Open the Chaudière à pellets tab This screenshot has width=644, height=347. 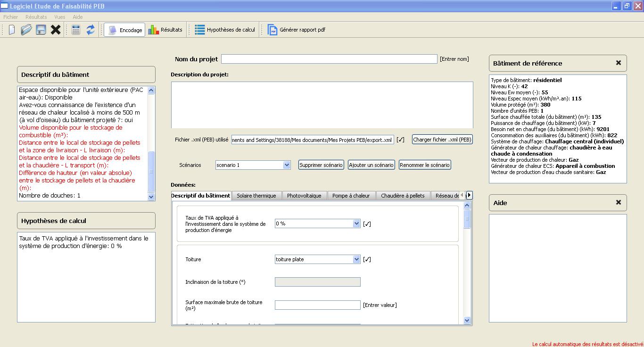tap(403, 196)
